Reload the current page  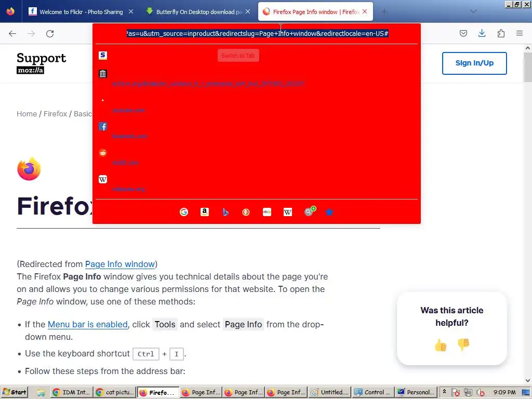(x=50, y=33)
